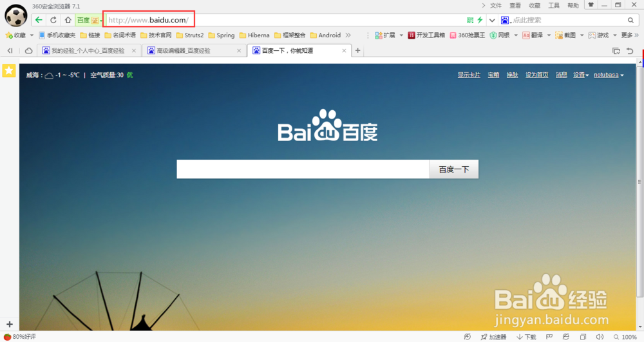Viewport: 644px width, 342px height.
Task: Click the 截图 screenshot tool icon
Action: [x=558, y=35]
